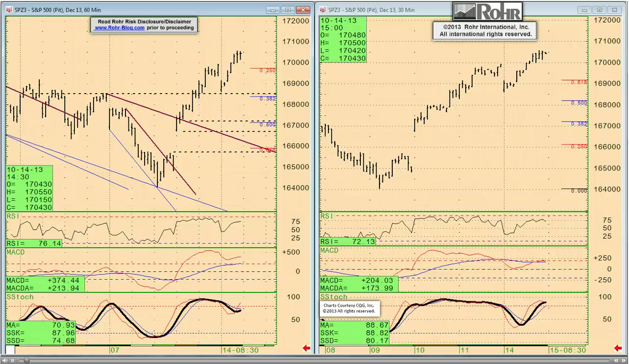Click the video seek slider handle
This screenshot has height=364, width=629.
26,360
